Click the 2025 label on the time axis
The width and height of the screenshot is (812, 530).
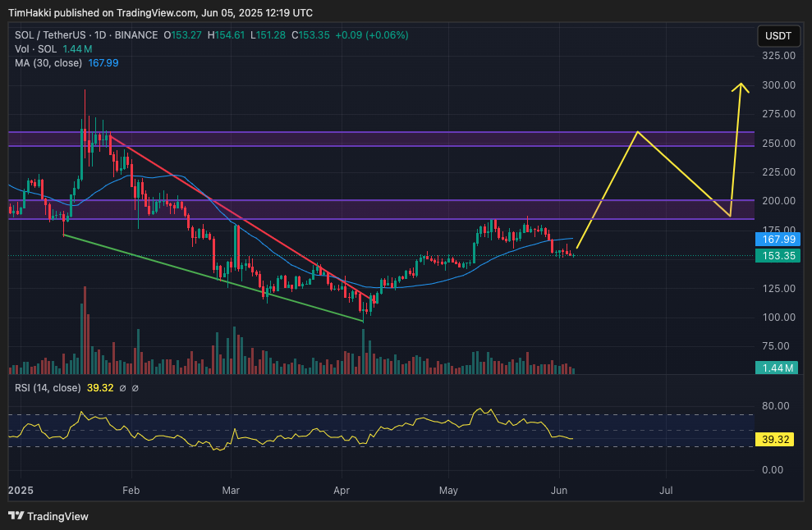pyautogui.click(x=21, y=491)
